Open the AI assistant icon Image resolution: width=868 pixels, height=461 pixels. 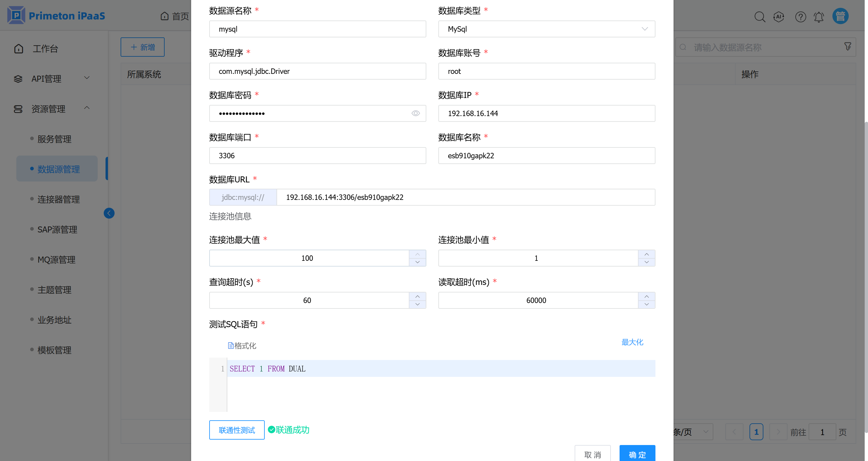[x=779, y=17]
